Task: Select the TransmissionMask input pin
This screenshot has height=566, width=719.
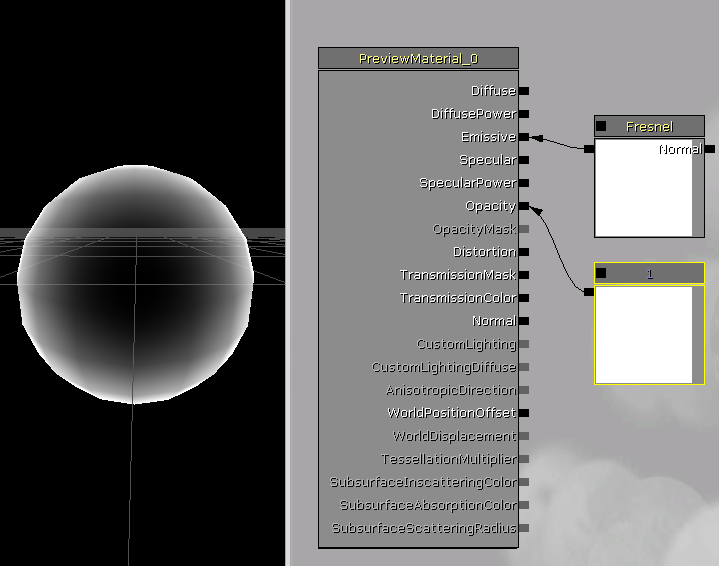Action: [x=524, y=275]
